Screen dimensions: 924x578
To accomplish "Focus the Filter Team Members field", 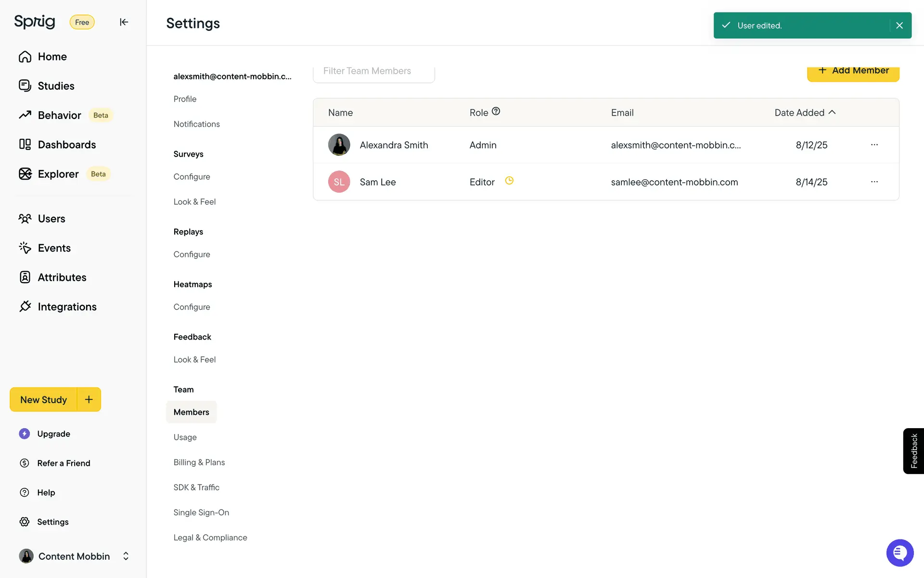I will pos(373,72).
